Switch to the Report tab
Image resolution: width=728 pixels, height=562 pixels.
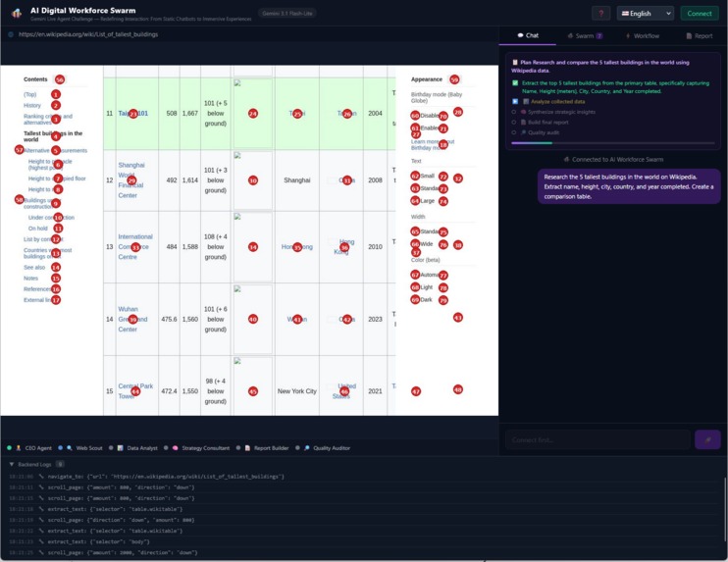tap(700, 35)
